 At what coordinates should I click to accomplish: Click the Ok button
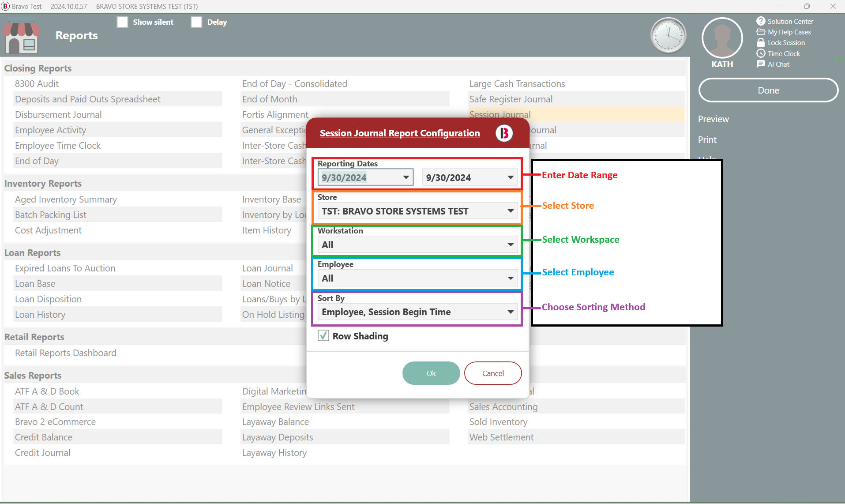tap(431, 373)
